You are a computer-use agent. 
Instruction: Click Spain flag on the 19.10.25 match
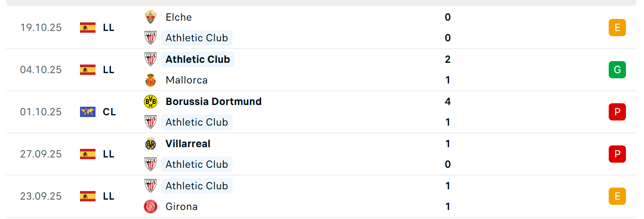88,28
